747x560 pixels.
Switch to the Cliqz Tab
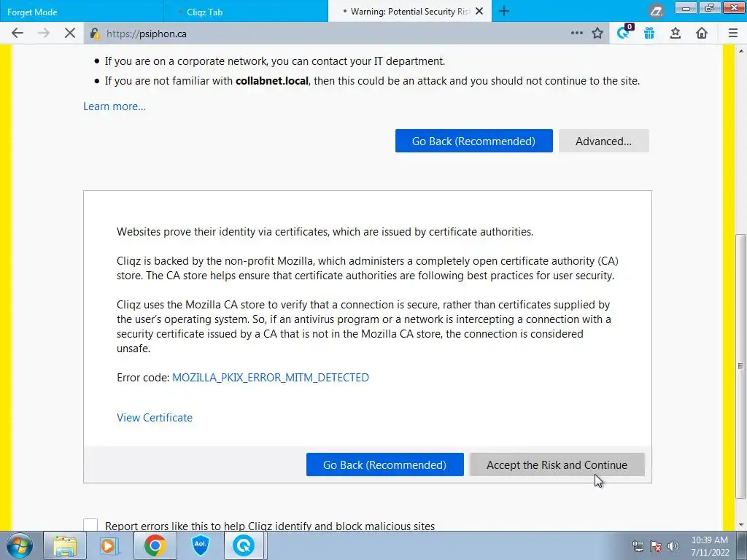[x=245, y=12]
